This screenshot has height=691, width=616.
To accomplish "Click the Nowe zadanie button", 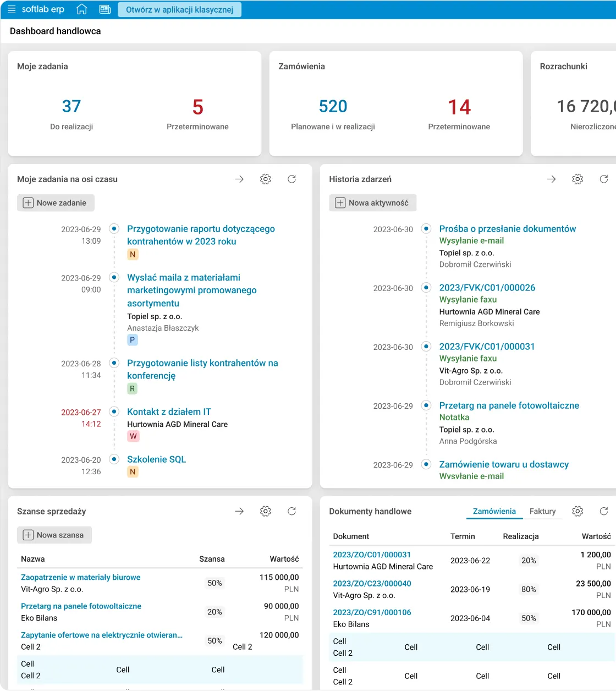I will pos(56,203).
